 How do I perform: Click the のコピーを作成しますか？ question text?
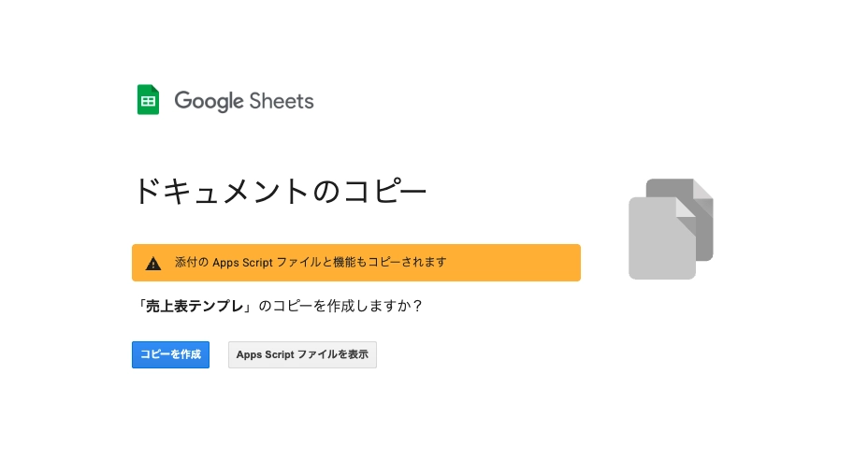[340, 306]
